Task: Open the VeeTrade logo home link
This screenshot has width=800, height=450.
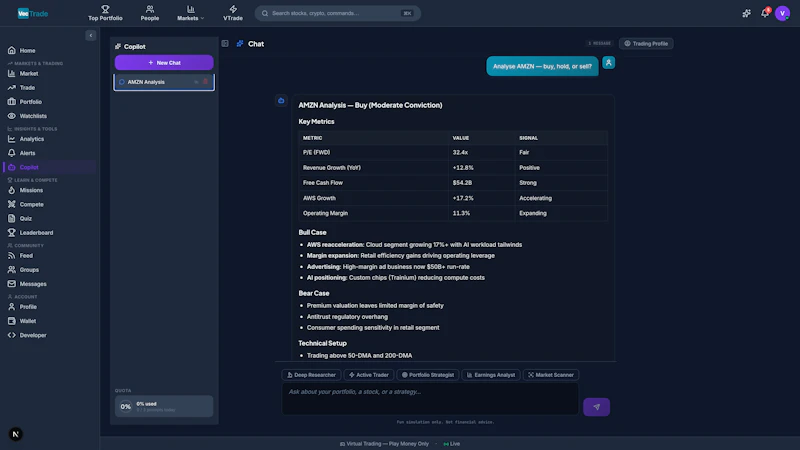Action: coord(33,13)
